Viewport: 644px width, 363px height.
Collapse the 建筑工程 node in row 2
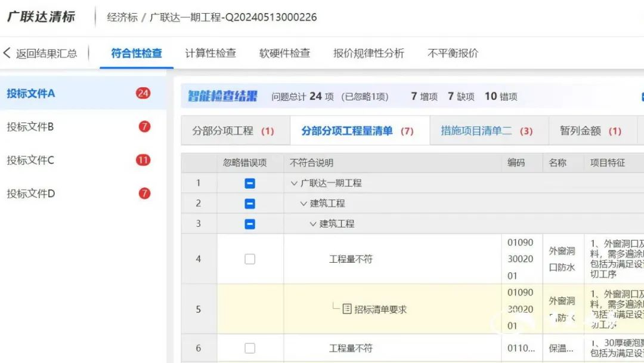[304, 204]
